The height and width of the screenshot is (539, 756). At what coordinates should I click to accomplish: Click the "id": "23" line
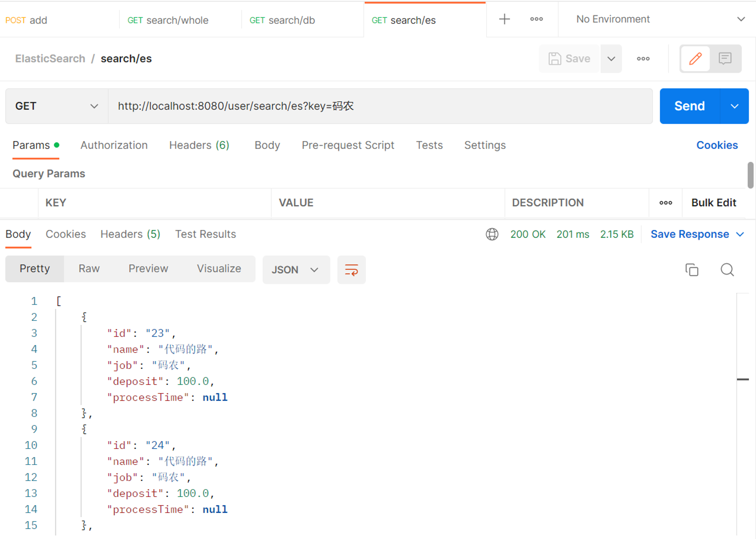142,333
